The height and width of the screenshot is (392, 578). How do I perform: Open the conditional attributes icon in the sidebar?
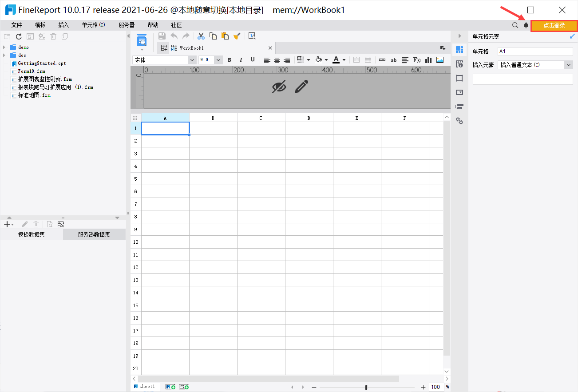[x=459, y=107]
